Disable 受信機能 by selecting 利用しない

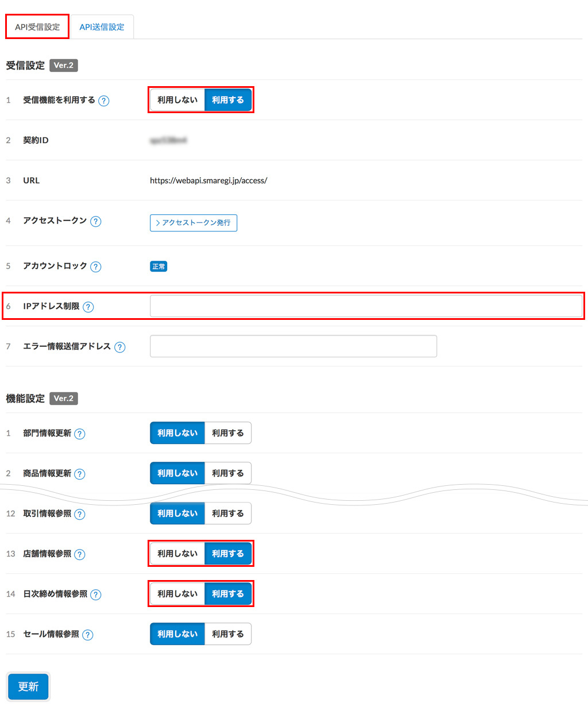pyautogui.click(x=177, y=100)
